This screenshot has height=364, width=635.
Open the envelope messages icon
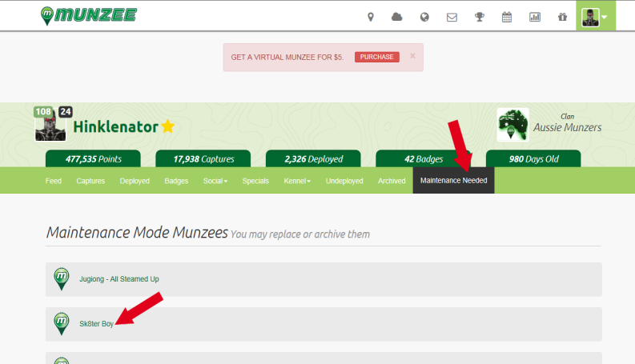pyautogui.click(x=452, y=17)
